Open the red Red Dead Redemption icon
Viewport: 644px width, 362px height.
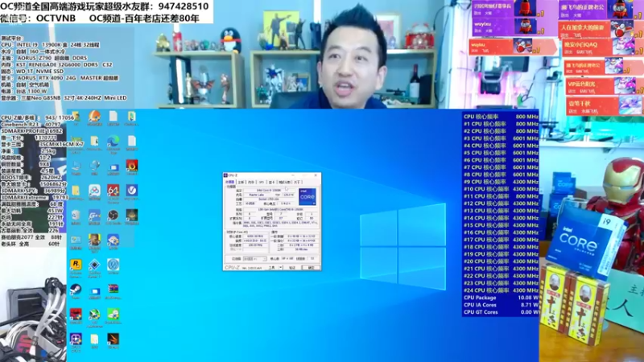[x=76, y=314]
